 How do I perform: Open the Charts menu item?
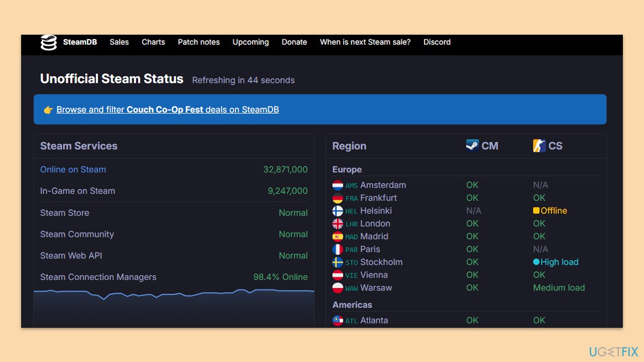[x=153, y=42]
